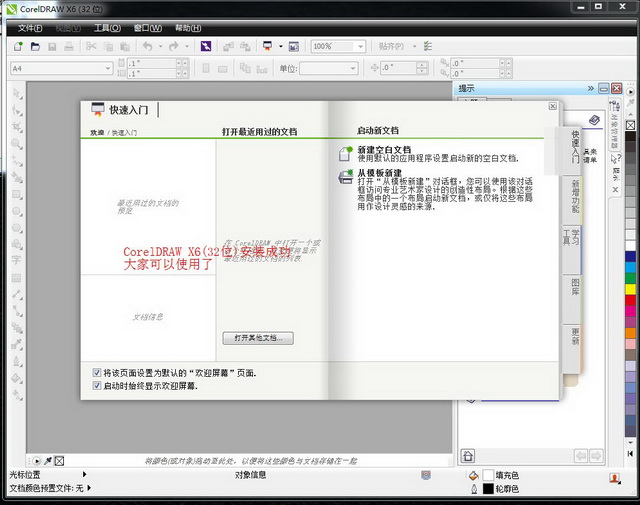
Task: Switch to the 新增功能 side tab
Action: (576, 195)
